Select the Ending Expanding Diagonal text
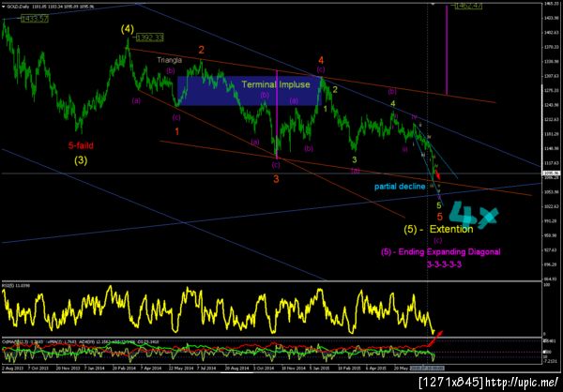 450,252
